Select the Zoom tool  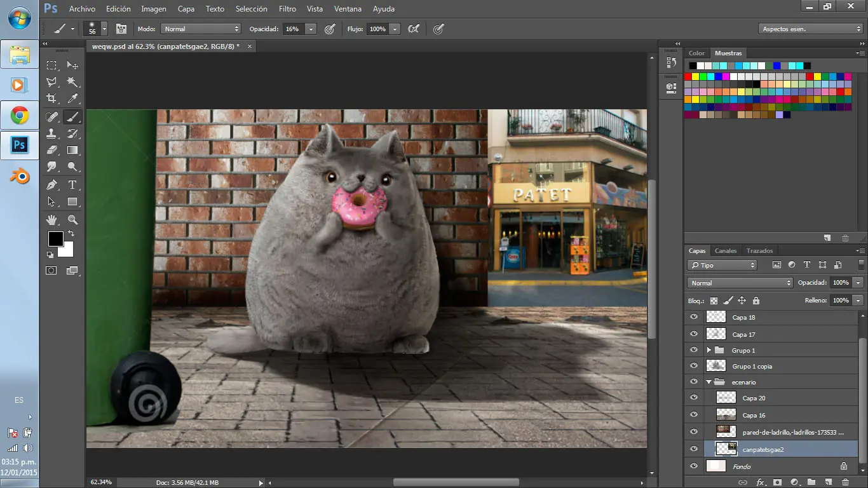[72, 220]
